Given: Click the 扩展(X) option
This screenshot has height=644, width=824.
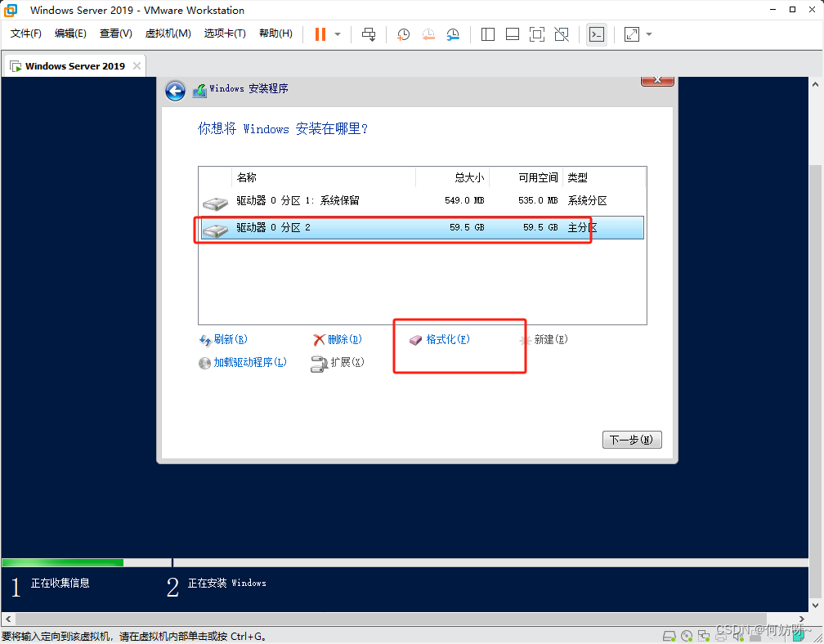Looking at the screenshot, I should click(347, 362).
